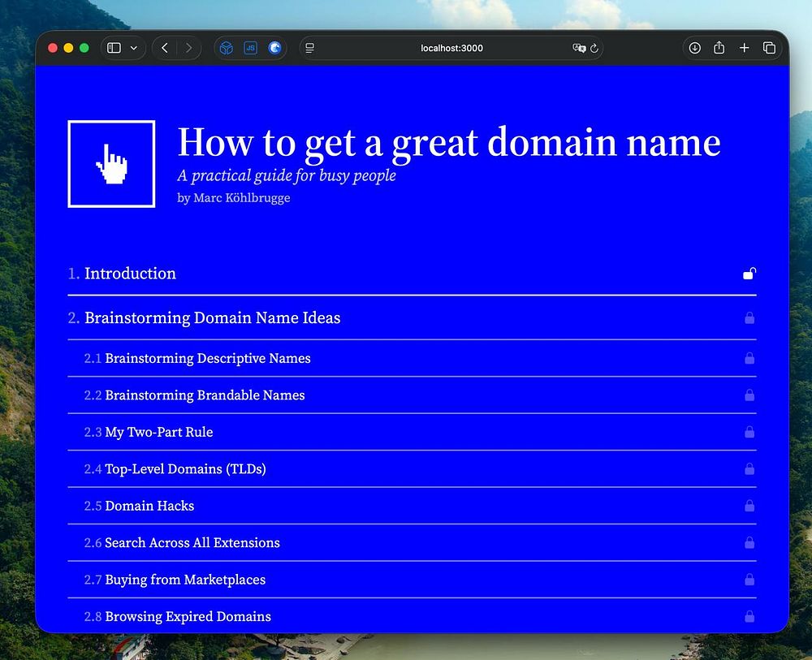Click the lock icon for Search Across All Extensions
The image size is (812, 660).
pyautogui.click(x=749, y=542)
